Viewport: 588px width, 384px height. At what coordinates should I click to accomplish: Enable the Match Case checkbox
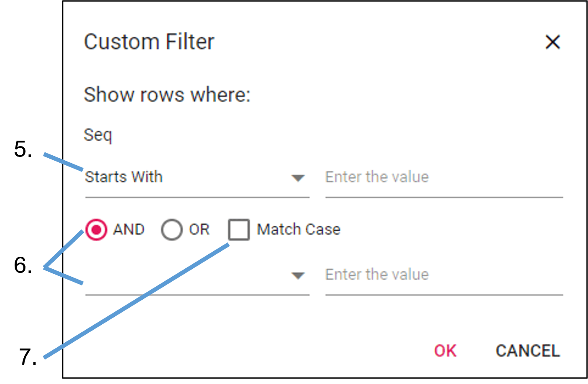[239, 230]
